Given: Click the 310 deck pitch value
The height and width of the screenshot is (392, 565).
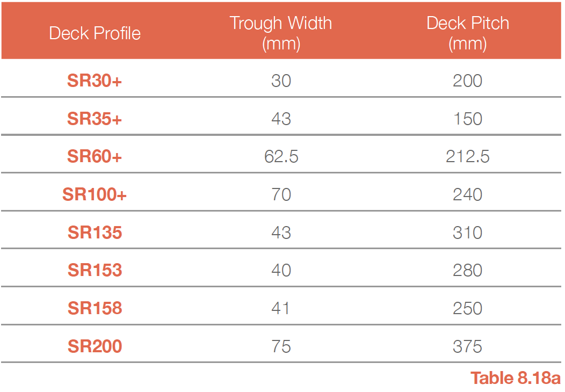Looking at the screenshot, I should 468,233.
